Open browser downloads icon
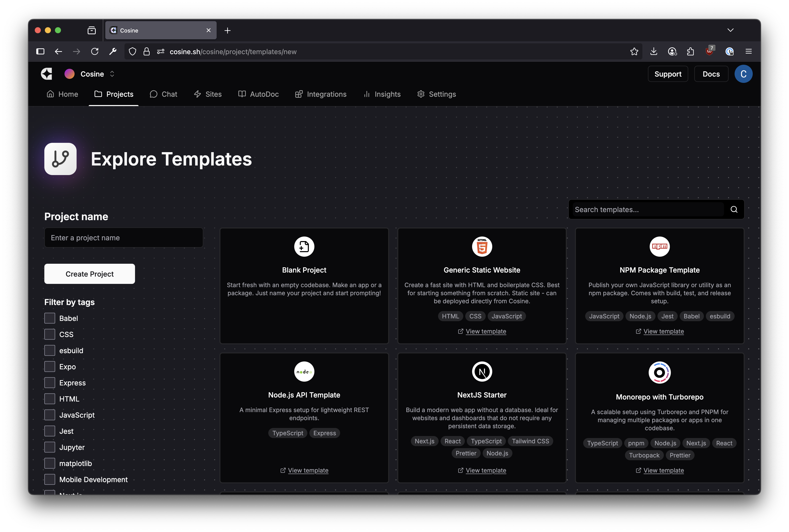The height and width of the screenshot is (532, 789). pos(653,52)
